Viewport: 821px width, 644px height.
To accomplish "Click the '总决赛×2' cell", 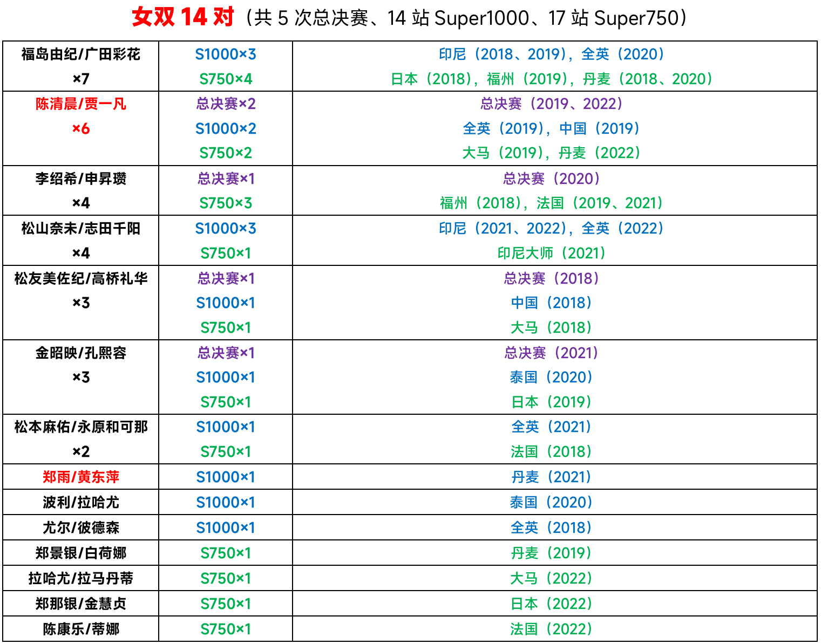I will point(226,104).
